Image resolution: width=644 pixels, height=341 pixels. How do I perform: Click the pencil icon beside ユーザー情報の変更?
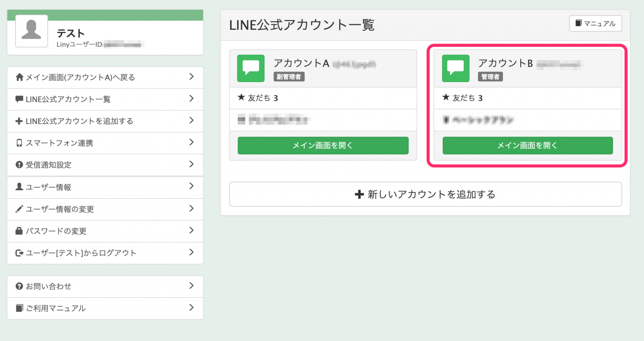point(19,209)
